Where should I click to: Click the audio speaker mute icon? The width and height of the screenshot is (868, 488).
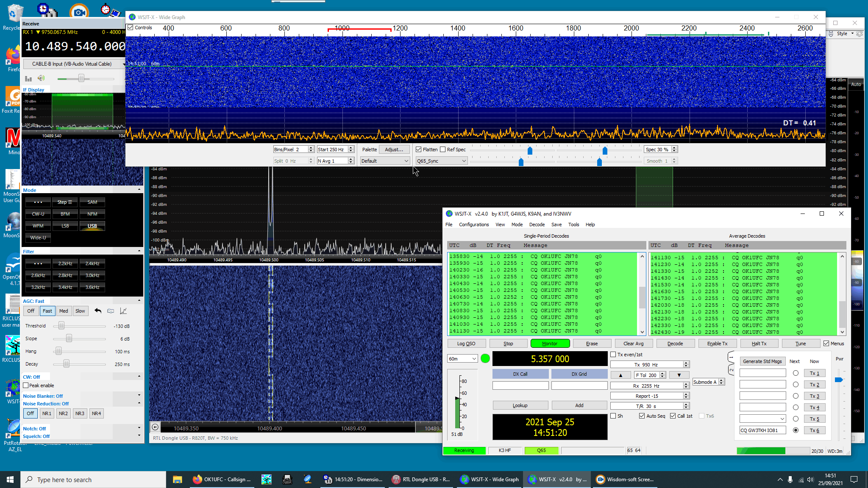tap(41, 78)
